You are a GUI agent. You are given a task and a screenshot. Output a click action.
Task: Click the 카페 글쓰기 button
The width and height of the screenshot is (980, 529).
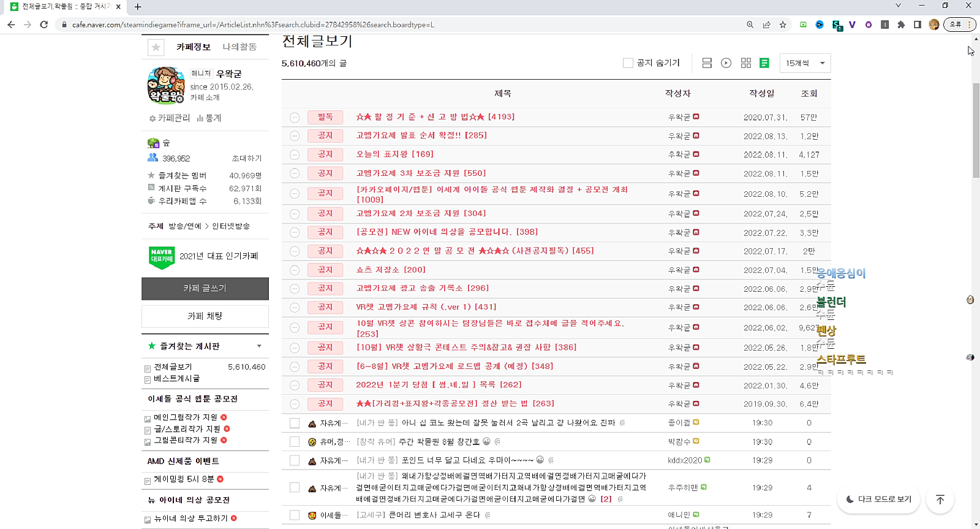tap(205, 289)
